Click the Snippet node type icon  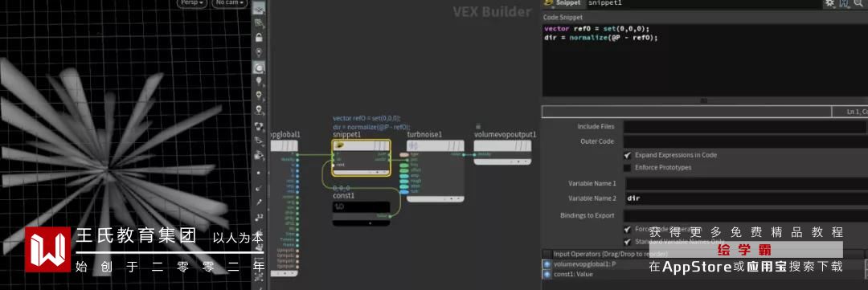(x=549, y=2)
